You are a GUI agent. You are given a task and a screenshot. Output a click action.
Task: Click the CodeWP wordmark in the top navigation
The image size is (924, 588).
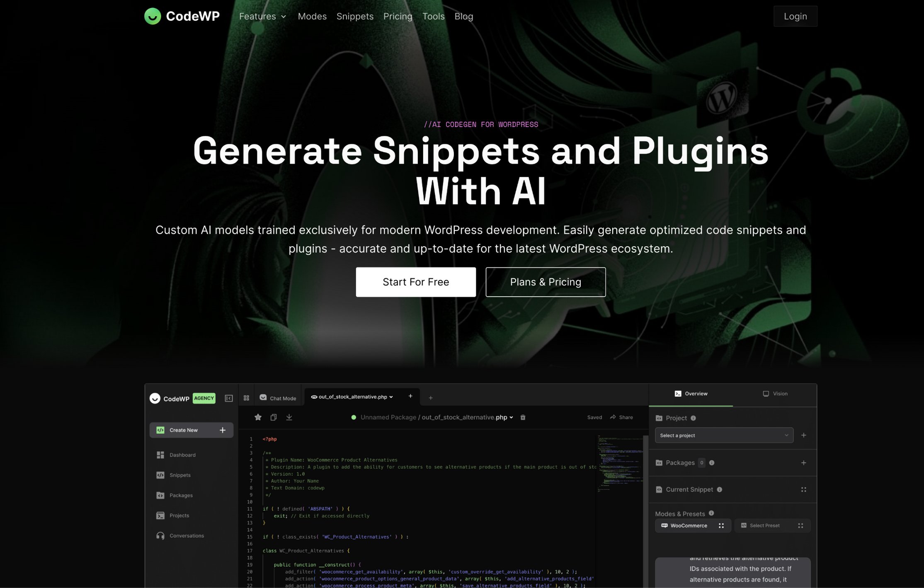point(193,16)
